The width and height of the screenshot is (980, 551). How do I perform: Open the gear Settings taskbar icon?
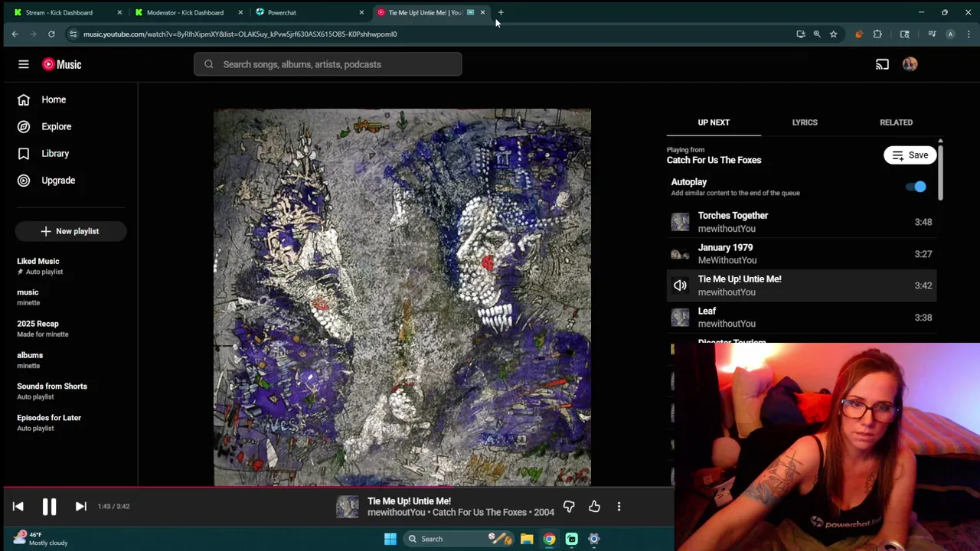point(593,539)
